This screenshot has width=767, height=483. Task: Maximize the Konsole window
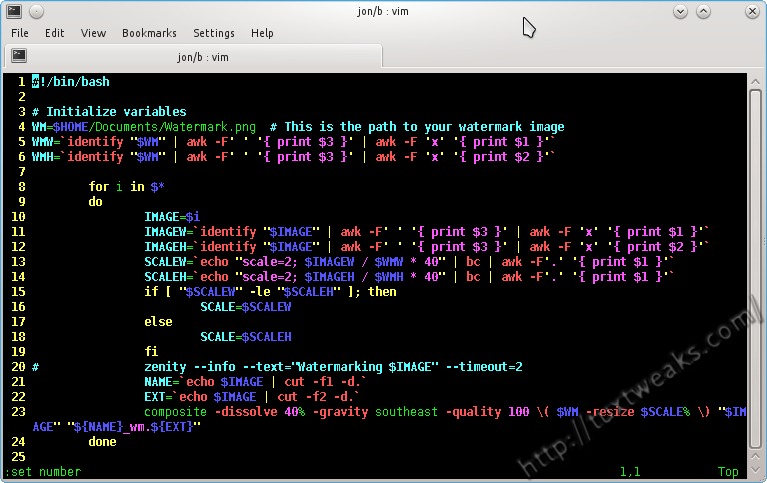[703, 11]
